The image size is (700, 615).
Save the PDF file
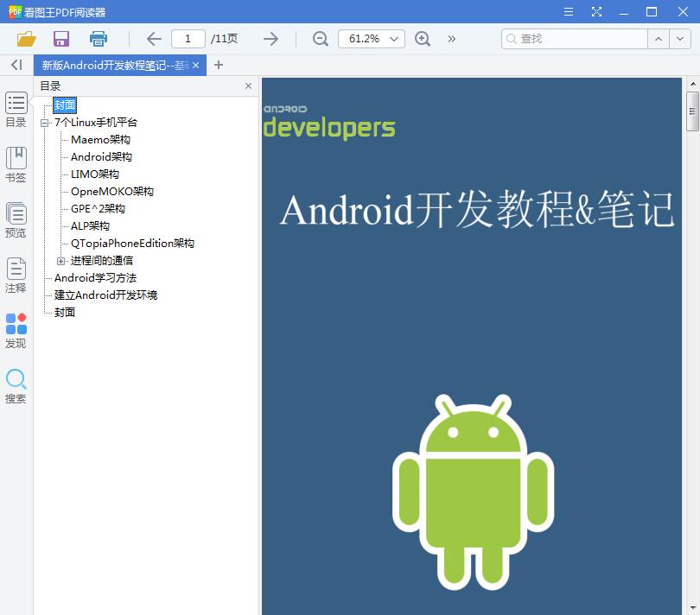tap(60, 38)
